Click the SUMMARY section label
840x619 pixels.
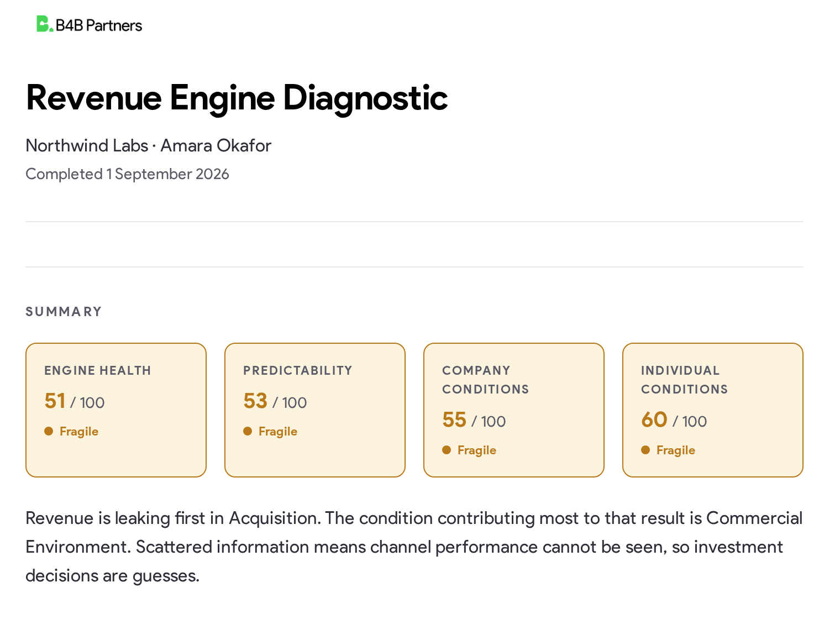[64, 312]
